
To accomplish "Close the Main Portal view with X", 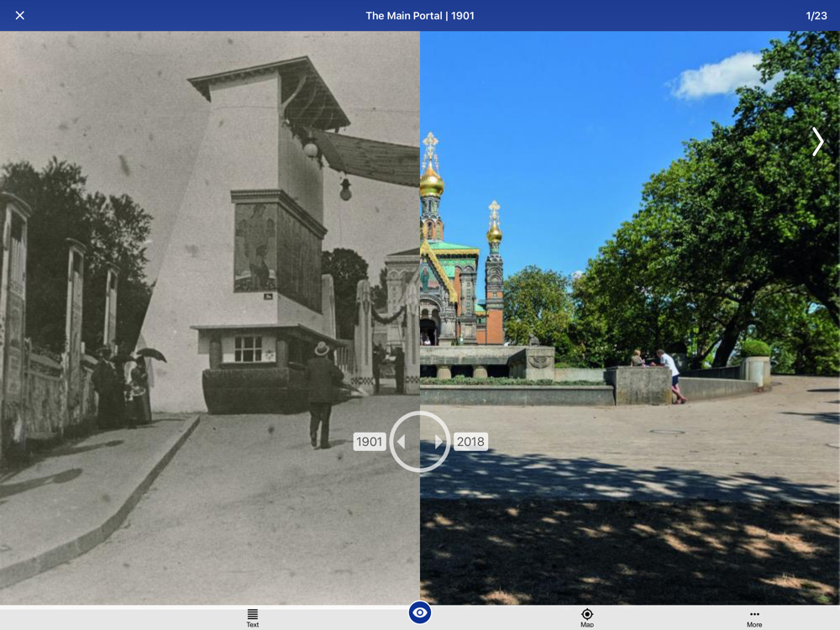I will pyautogui.click(x=20, y=15).
